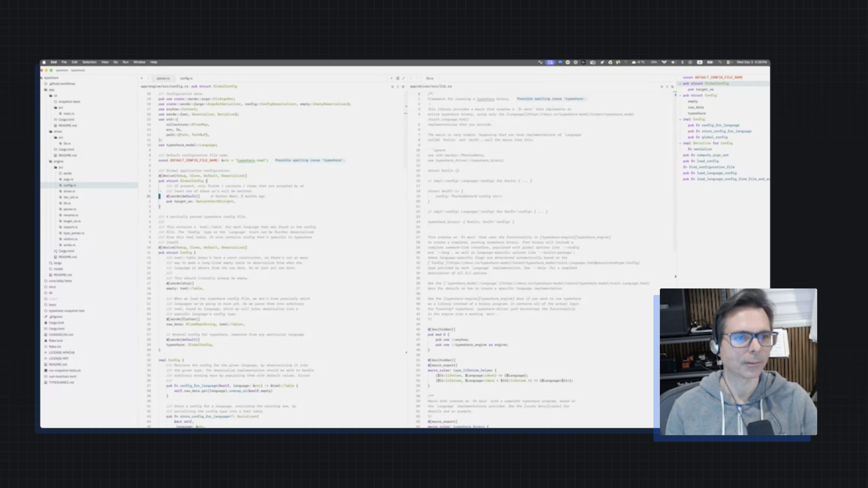
Task: Click the weather icon in menu bar
Action: click(x=634, y=62)
